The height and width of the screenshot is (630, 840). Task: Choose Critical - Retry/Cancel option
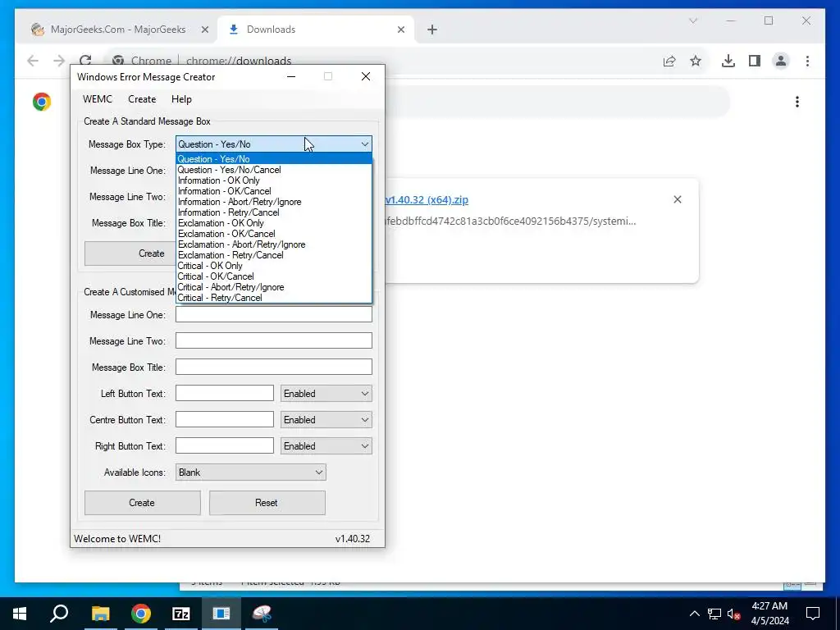tap(274, 298)
